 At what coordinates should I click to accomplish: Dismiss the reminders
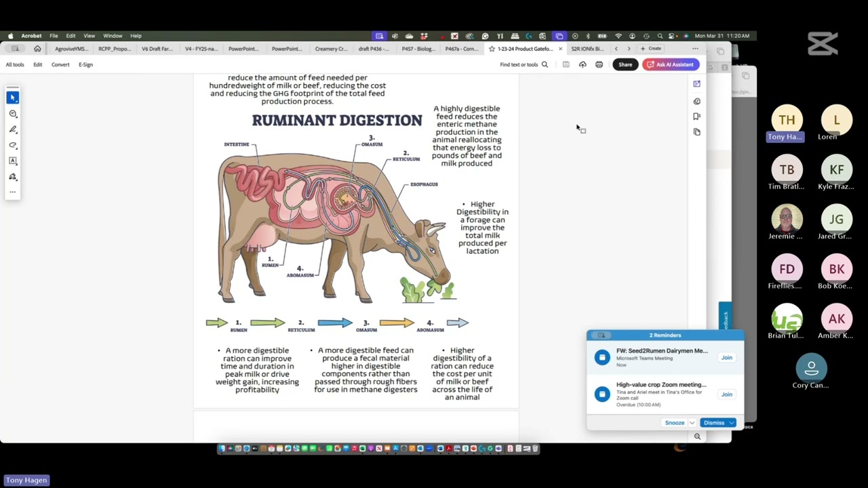click(713, 423)
